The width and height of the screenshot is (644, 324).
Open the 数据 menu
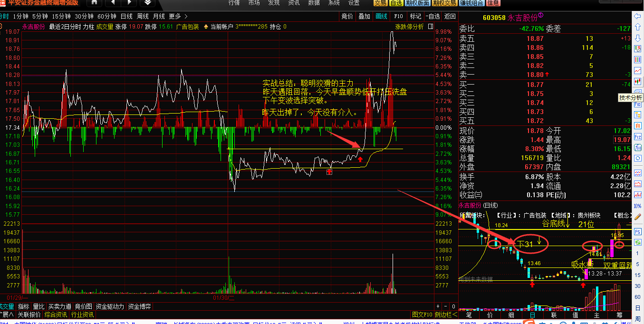[314, 3]
